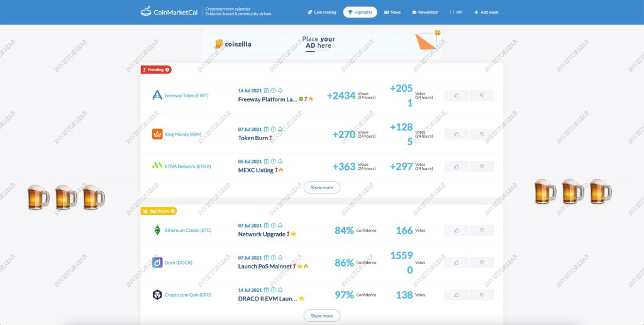Add DRACO II EVM event to calendar
Image resolution: width=644 pixels, height=325 pixels.
[x=266, y=290]
